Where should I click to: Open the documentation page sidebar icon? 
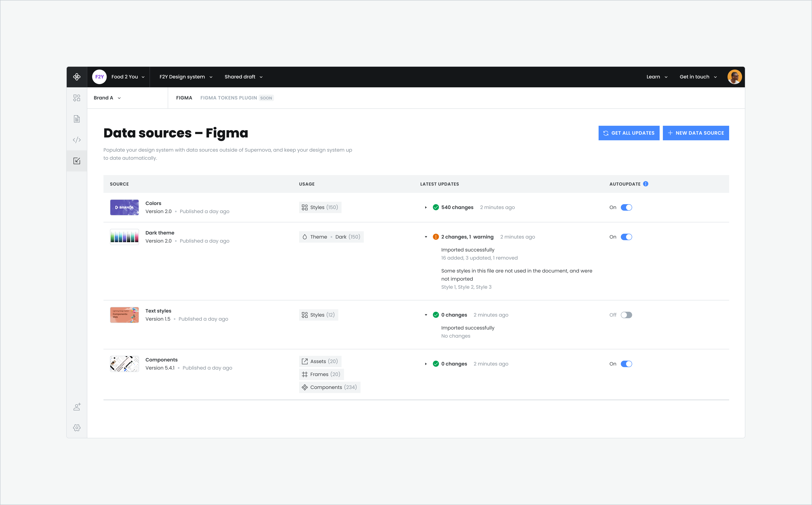coord(77,119)
